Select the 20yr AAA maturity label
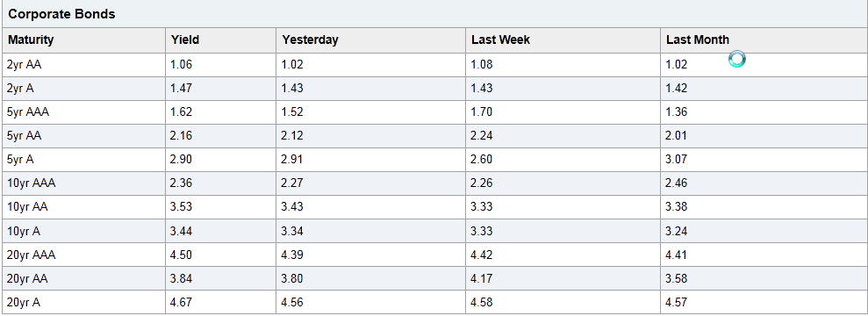Image resolution: width=868 pixels, height=316 pixels. tap(32, 255)
